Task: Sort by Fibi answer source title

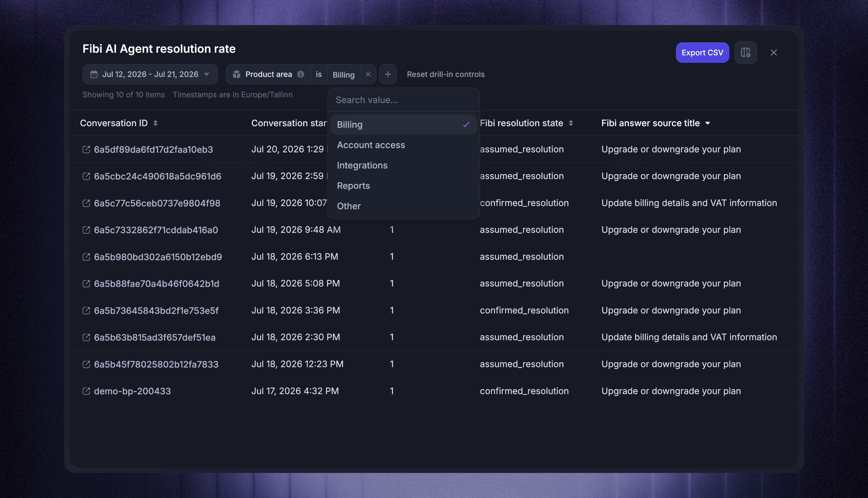Action: pos(708,123)
